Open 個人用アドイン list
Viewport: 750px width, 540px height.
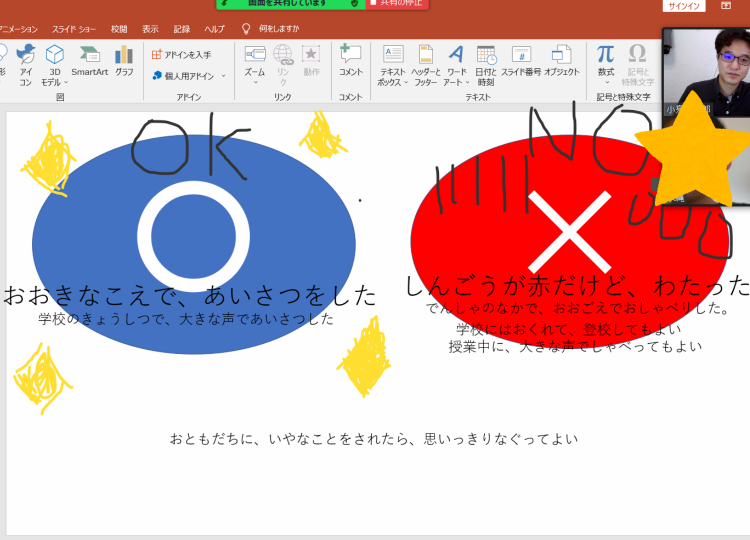188,76
